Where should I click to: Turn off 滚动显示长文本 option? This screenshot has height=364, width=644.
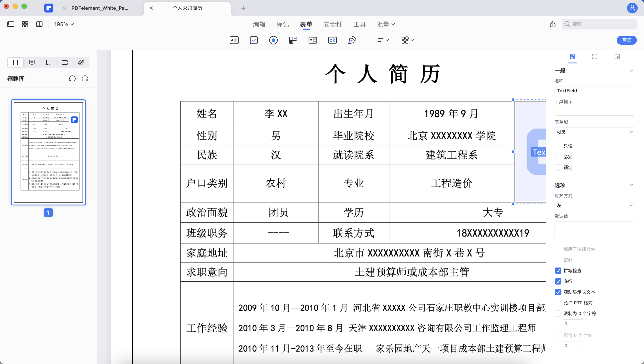point(558,292)
